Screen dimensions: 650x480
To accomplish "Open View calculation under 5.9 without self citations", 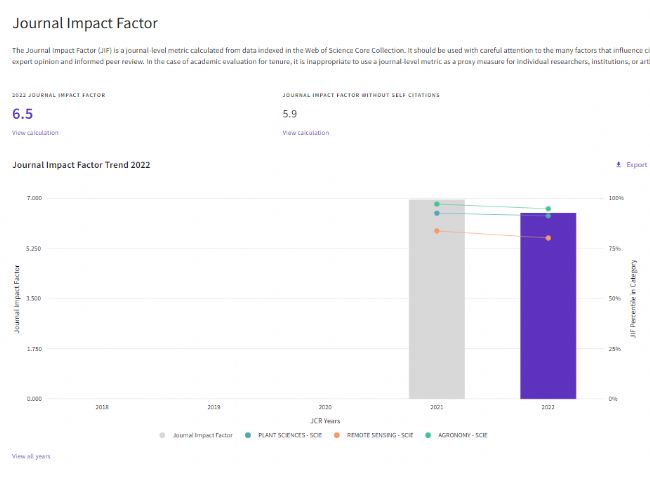I will (305, 133).
